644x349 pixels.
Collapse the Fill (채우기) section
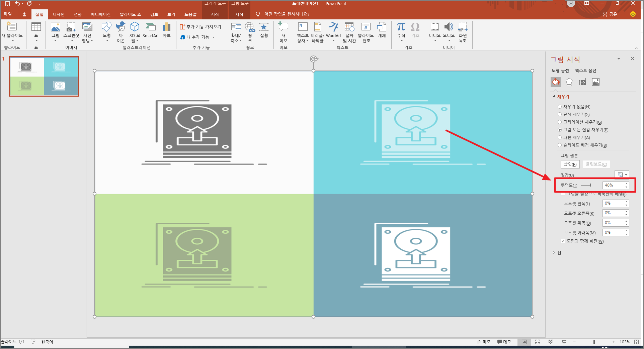(554, 97)
